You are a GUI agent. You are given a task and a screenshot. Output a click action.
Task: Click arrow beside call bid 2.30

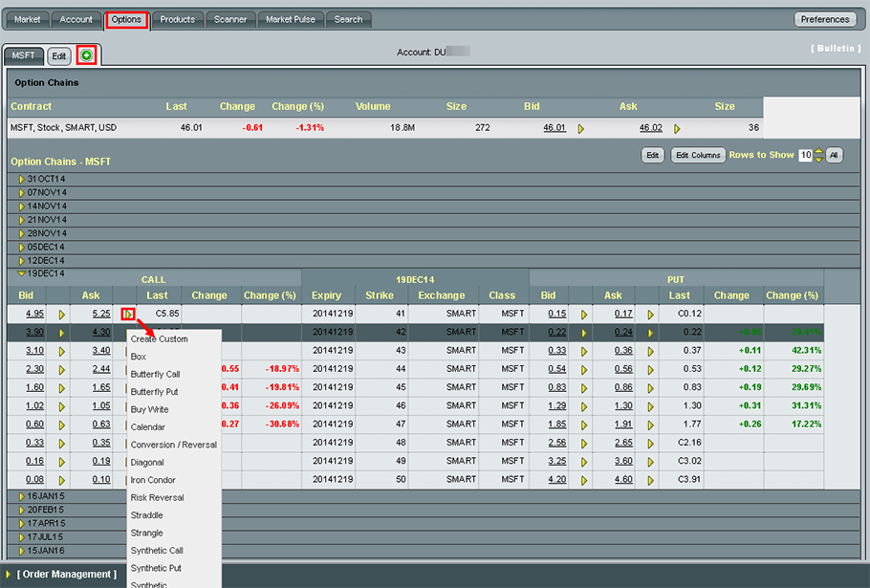click(61, 370)
